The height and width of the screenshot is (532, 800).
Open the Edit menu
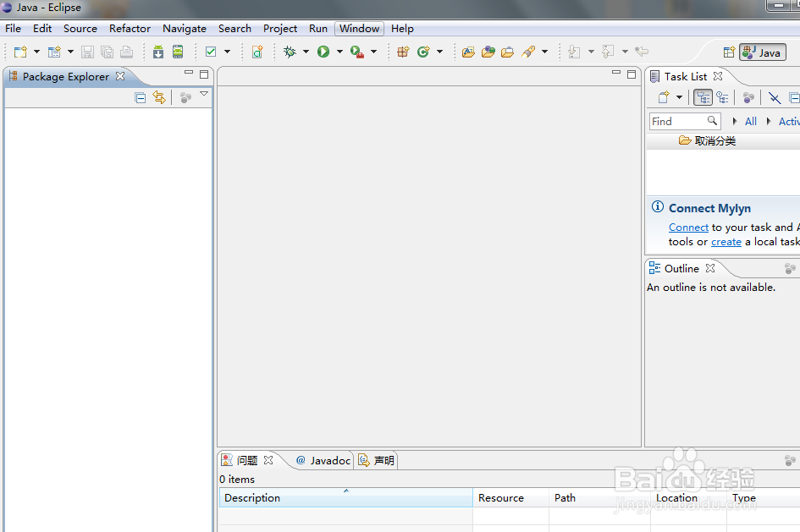click(42, 29)
